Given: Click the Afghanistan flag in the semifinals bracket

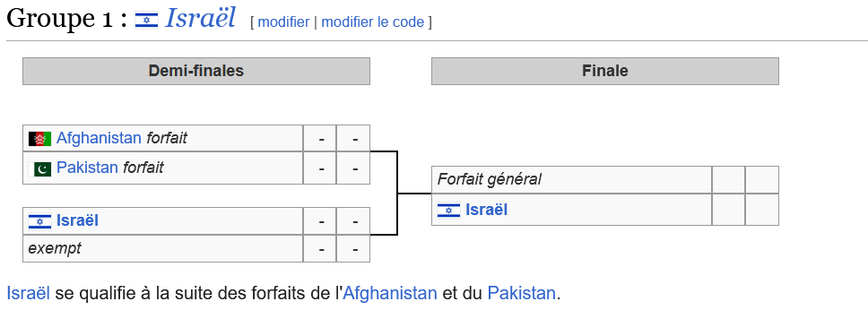Looking at the screenshot, I should point(39,138).
